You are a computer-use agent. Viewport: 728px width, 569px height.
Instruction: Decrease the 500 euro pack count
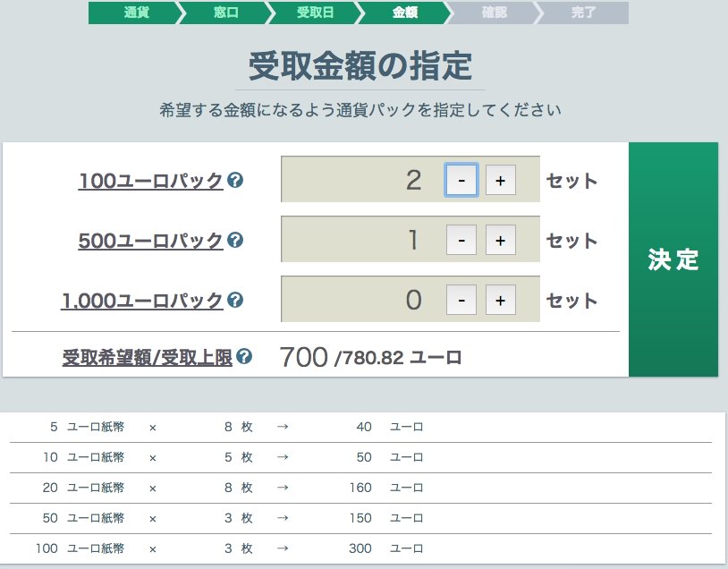pos(461,240)
